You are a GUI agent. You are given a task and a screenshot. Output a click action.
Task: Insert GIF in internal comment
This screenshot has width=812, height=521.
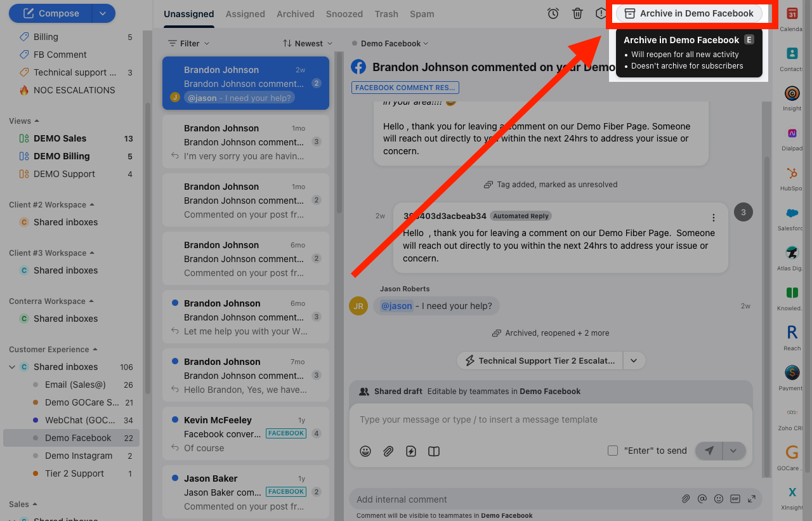tap(735, 499)
